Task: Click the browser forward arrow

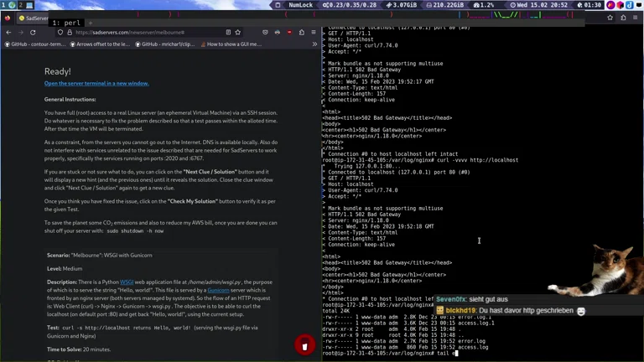Action: pos(20,33)
